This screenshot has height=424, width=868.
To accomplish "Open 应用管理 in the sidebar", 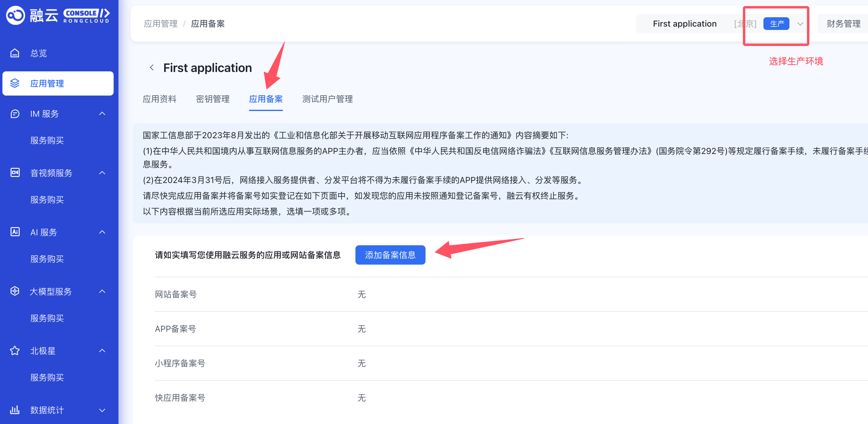I will [58, 83].
